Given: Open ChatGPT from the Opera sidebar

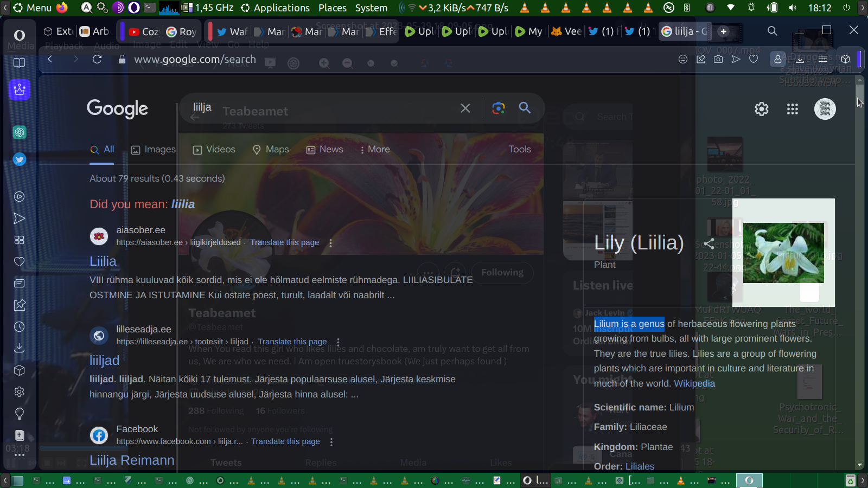Looking at the screenshot, I should pos(20,132).
